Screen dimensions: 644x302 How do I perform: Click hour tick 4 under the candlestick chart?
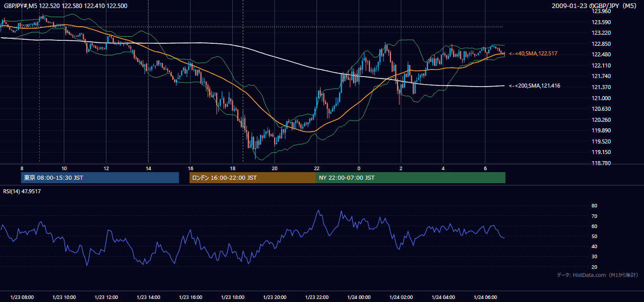click(443, 168)
